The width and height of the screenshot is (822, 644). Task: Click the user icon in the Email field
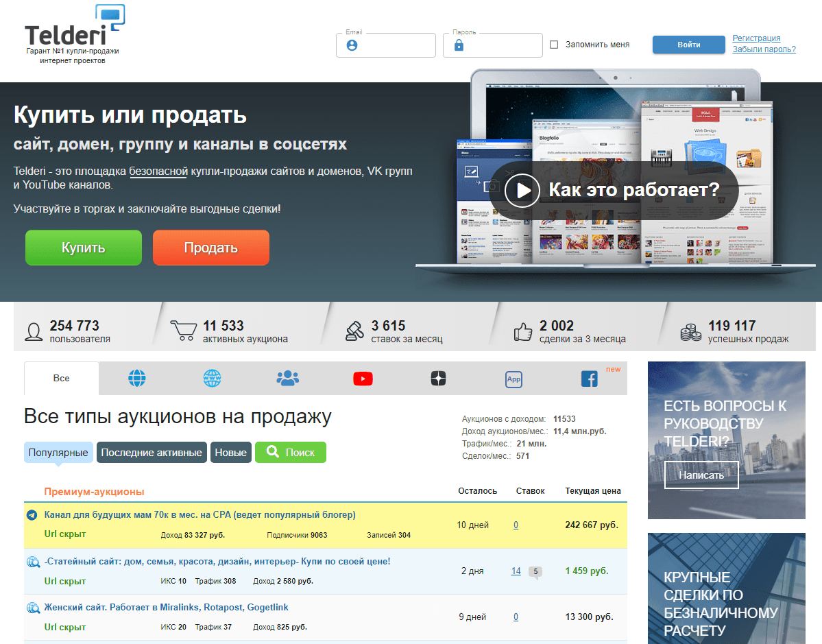click(352, 46)
